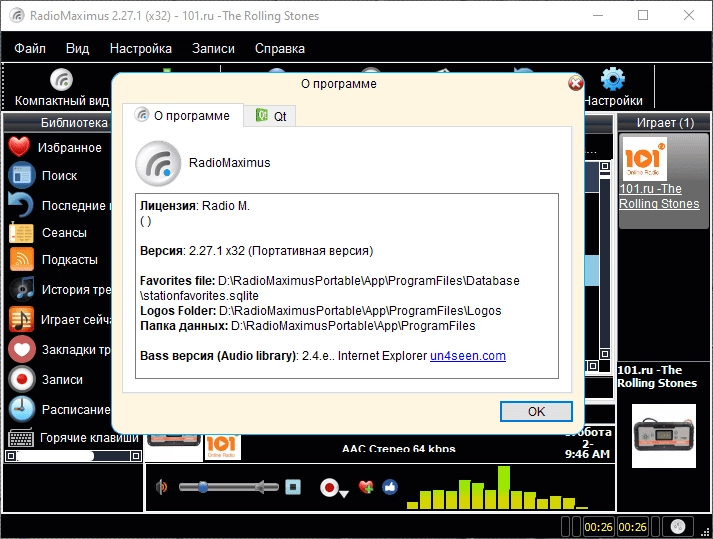Select the Версия 2.27.1 x32 text line
The image size is (713, 539).
tap(256, 251)
